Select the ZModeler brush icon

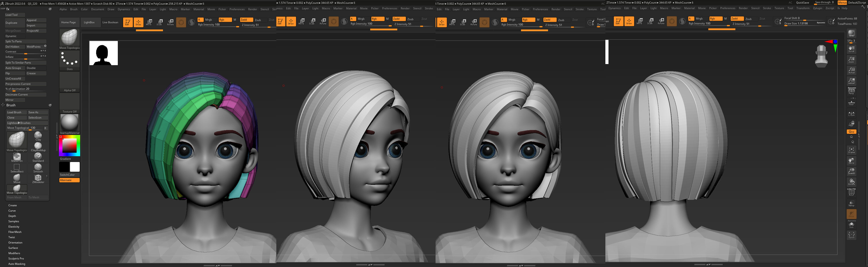point(38,179)
